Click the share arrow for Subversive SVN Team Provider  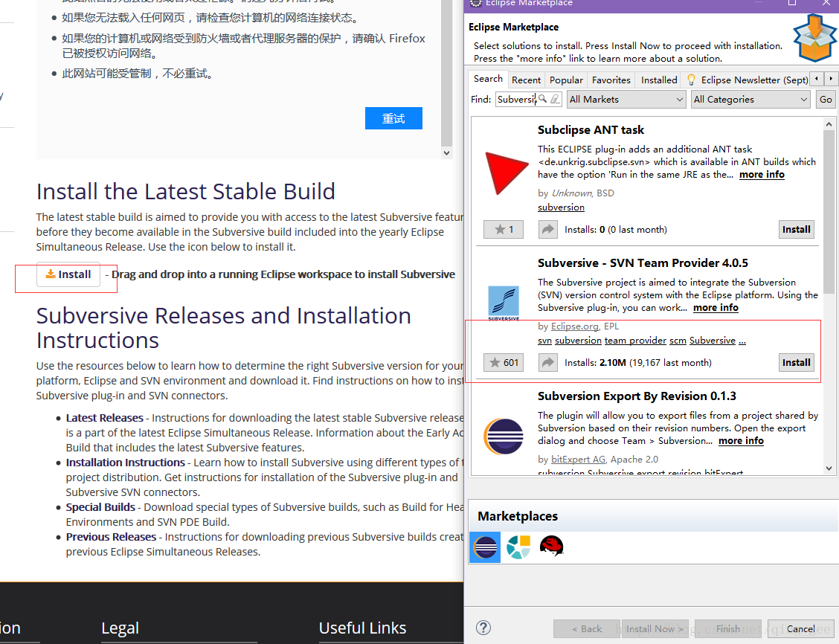(547, 363)
